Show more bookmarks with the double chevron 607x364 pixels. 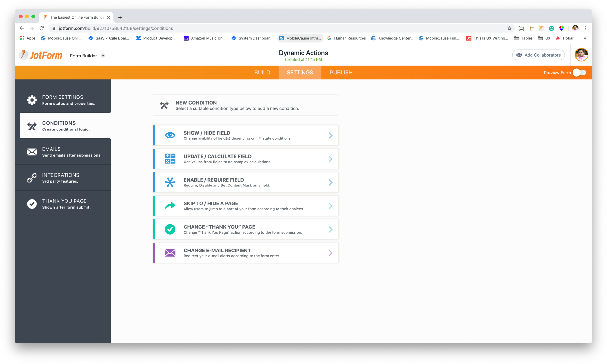585,38
